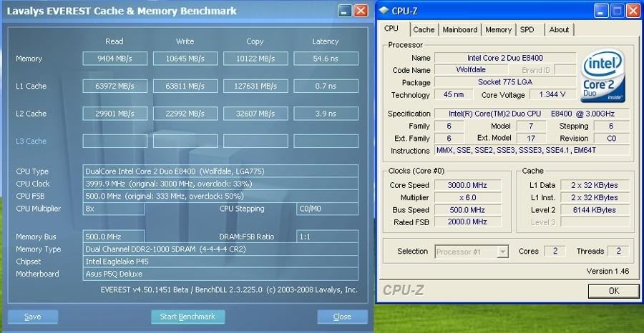This screenshot has width=644, height=333.
Task: Select the Memory Write value 10645 MB/s
Action: (185, 59)
